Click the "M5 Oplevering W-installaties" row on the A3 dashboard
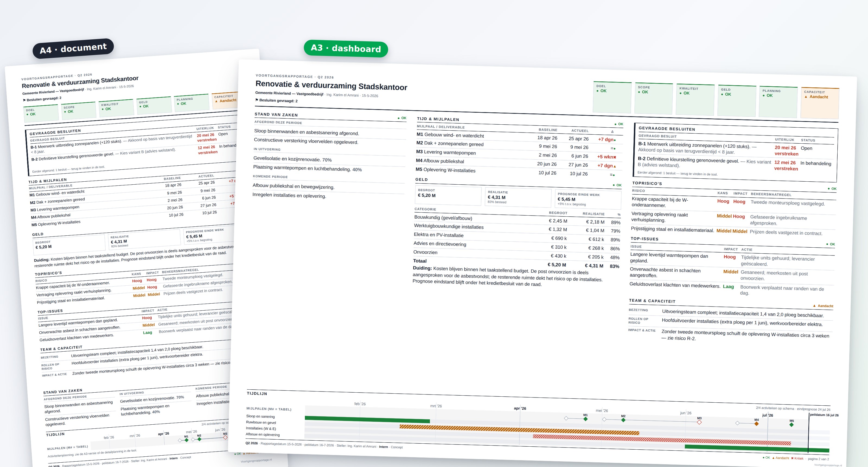The image size is (868, 467). [518, 172]
